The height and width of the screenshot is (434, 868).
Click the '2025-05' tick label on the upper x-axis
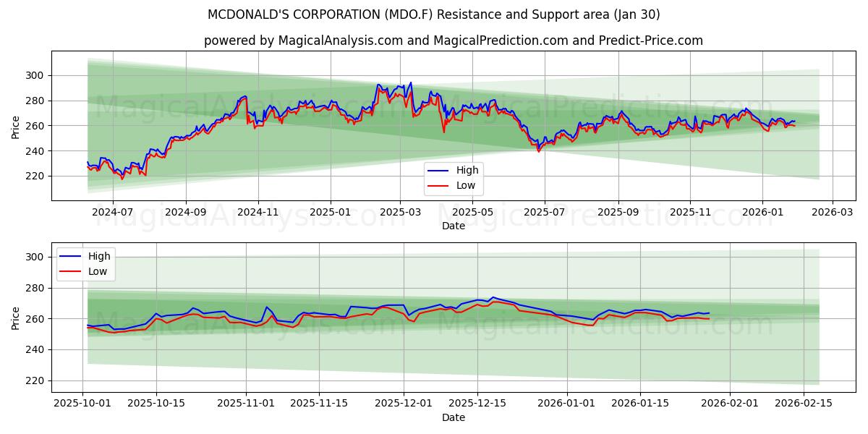coord(473,213)
